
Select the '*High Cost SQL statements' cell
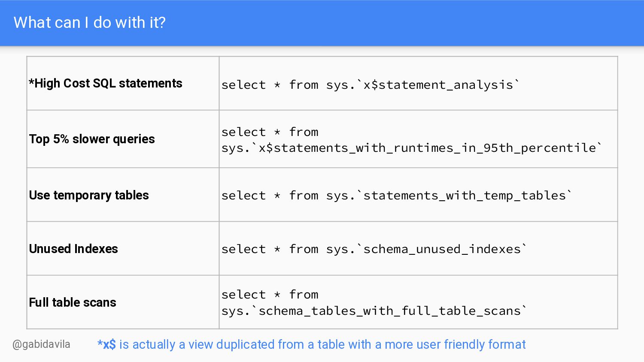click(x=123, y=83)
